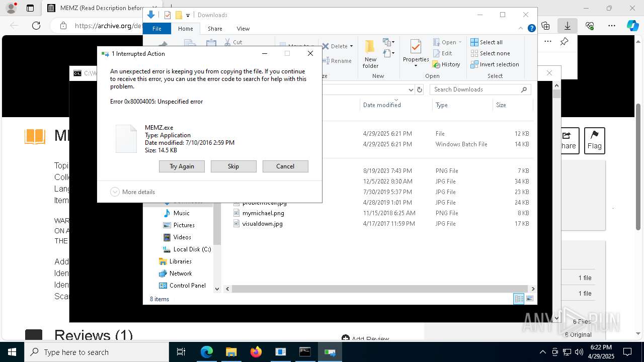Image resolution: width=644 pixels, height=362 pixels.
Task: Open Network in the navigation pane
Action: [180, 274]
